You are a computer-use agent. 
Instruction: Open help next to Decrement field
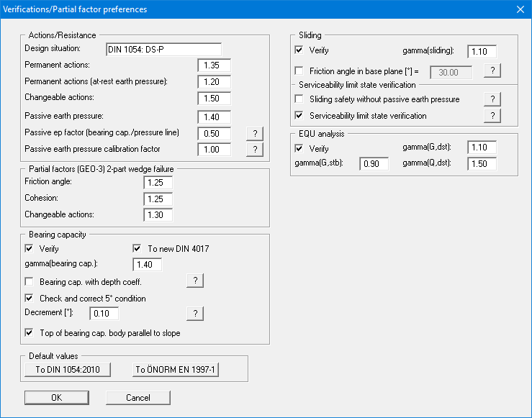(194, 313)
